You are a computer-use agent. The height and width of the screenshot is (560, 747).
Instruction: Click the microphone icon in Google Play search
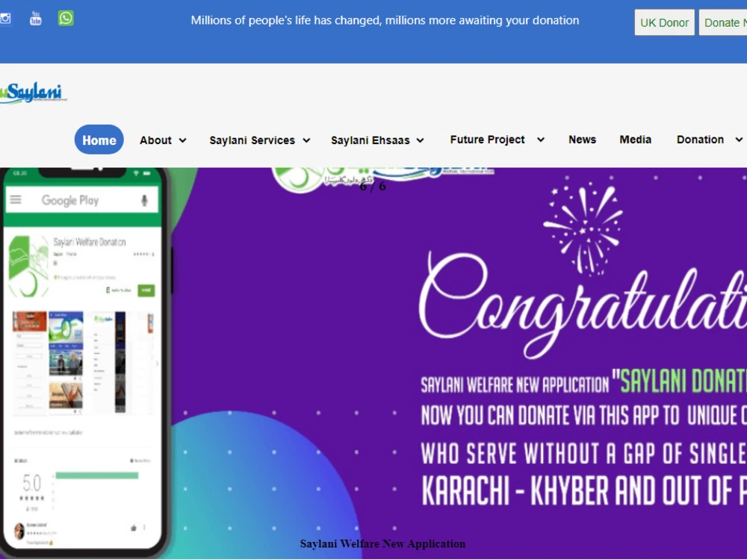144,200
